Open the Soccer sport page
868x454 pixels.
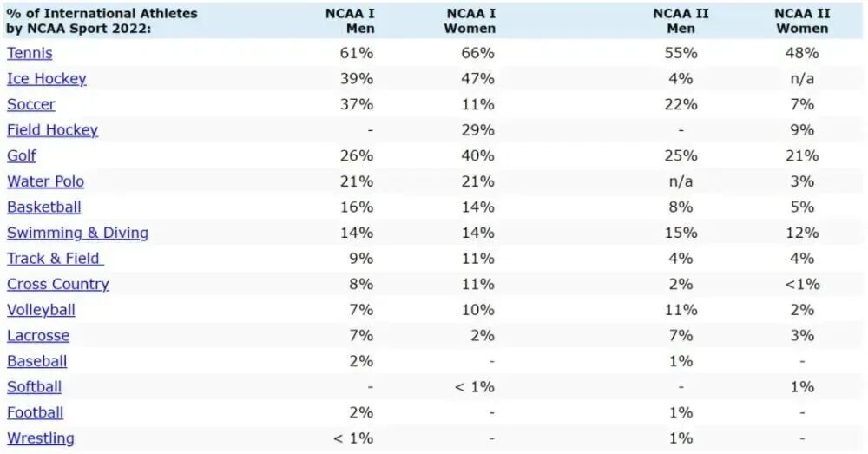click(31, 104)
